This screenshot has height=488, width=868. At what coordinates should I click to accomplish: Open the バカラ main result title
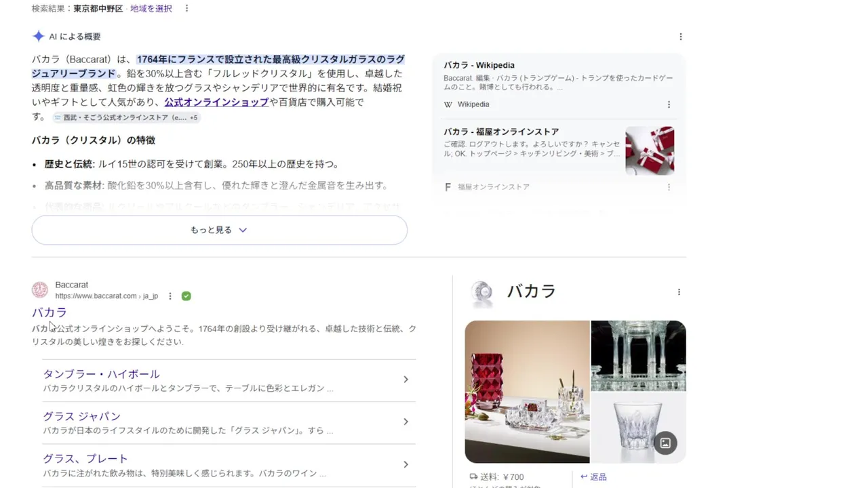[50, 312]
